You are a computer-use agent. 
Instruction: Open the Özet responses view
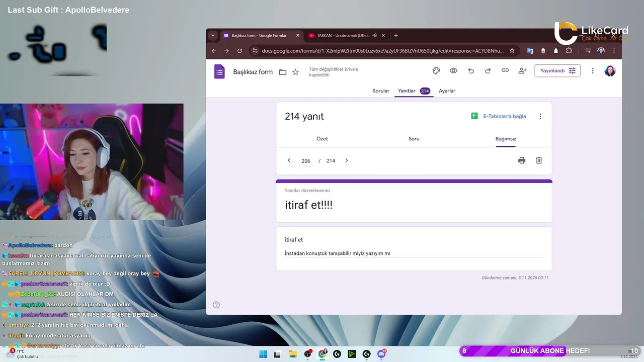[322, 139]
